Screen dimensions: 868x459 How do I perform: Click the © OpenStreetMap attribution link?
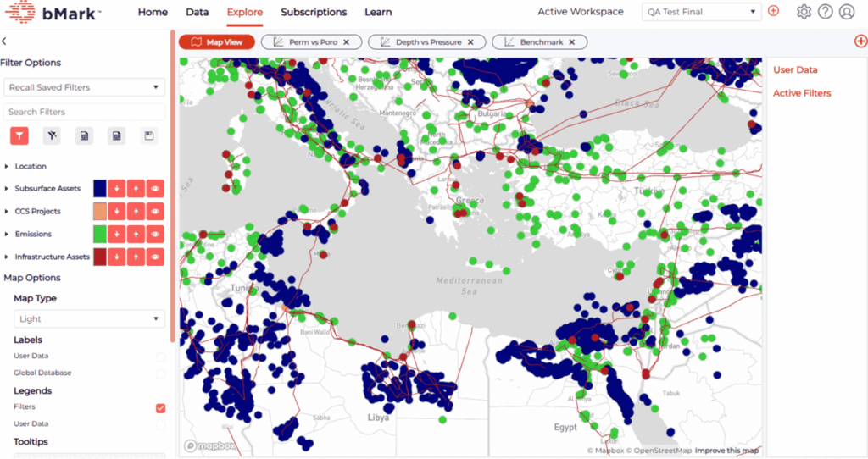658,451
